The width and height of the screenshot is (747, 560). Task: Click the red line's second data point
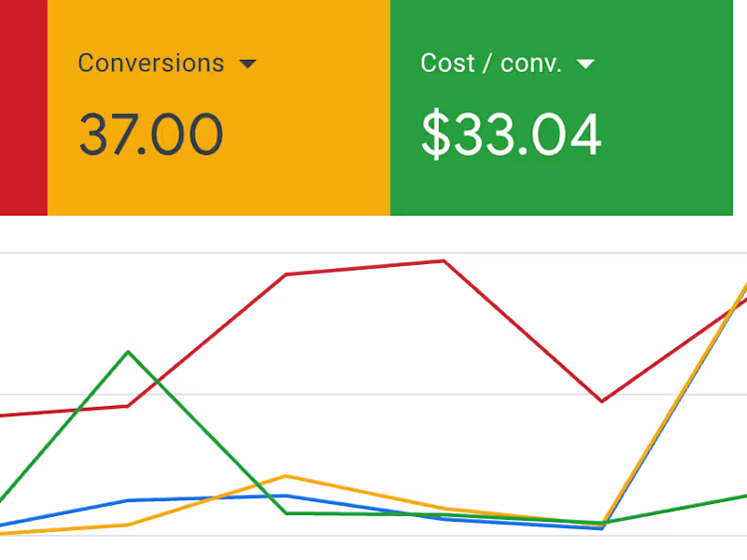pyautogui.click(x=129, y=406)
